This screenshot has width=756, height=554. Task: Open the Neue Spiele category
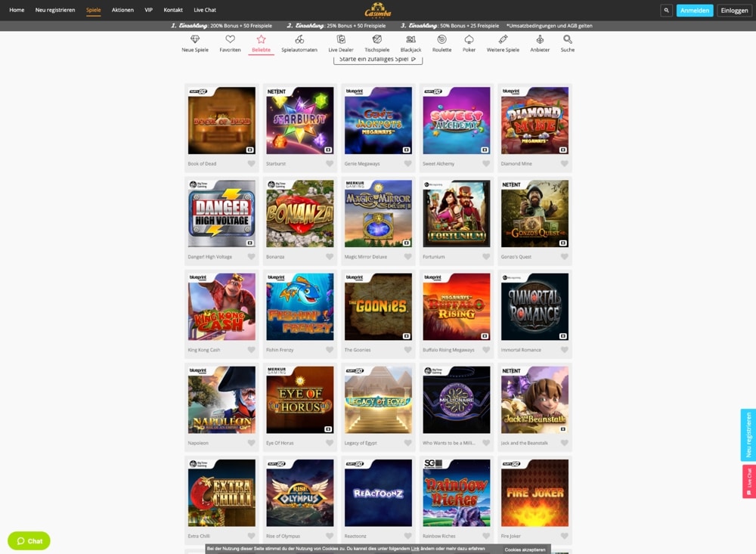tap(195, 43)
